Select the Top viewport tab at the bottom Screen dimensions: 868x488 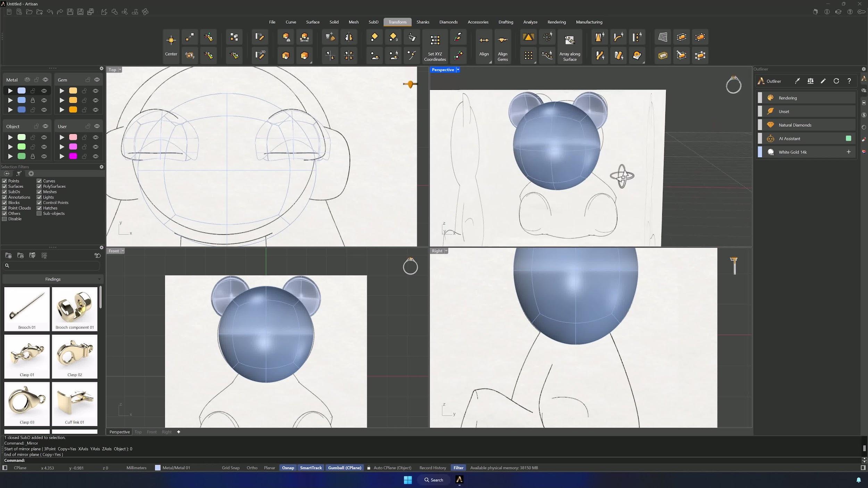138,432
